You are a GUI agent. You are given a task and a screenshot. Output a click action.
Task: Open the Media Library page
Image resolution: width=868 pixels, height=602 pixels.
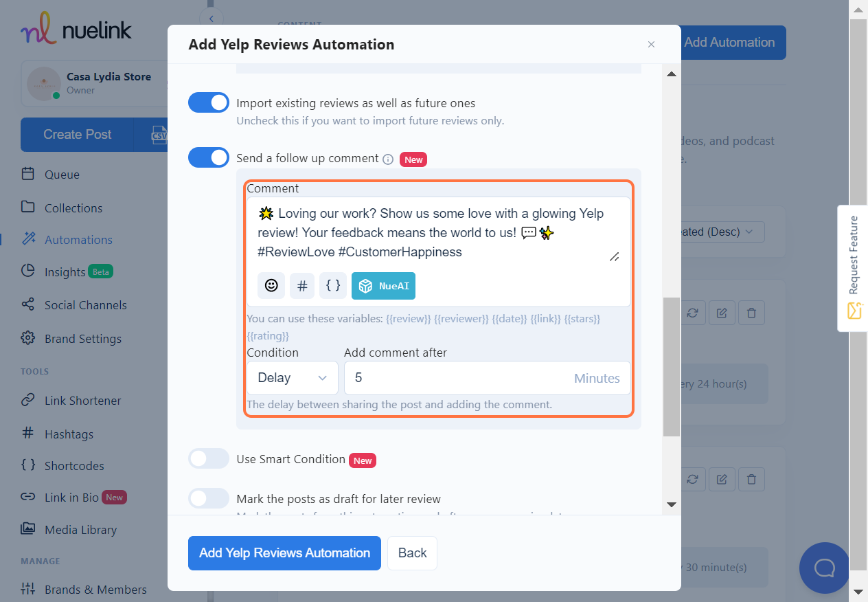point(80,530)
